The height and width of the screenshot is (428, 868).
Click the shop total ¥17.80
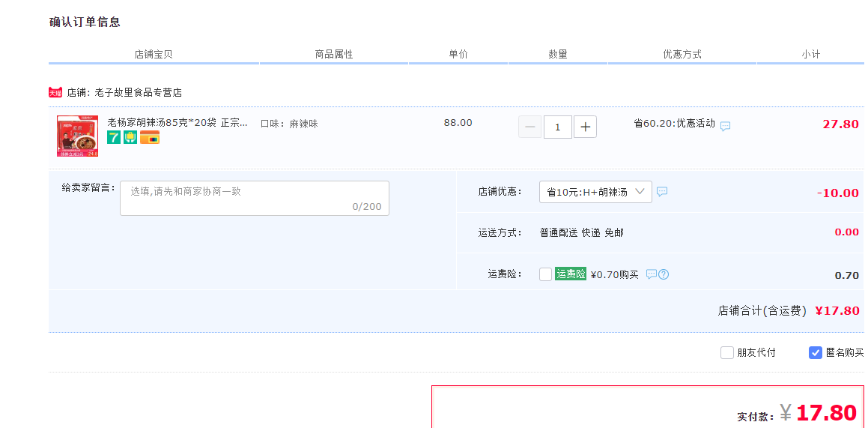(837, 310)
